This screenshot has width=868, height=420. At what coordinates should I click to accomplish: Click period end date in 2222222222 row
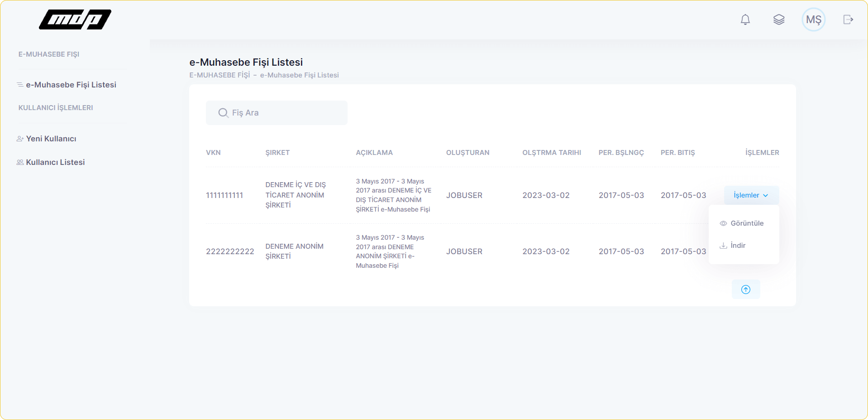(683, 251)
